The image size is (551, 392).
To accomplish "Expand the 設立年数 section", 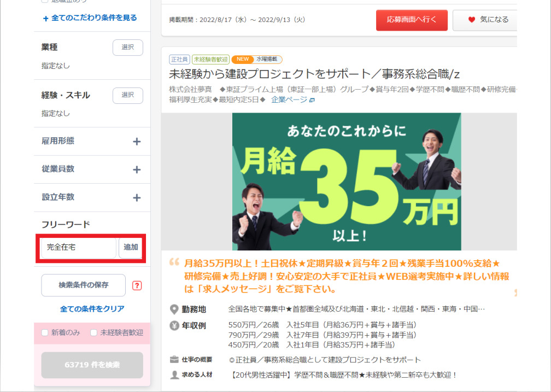I will (92, 197).
